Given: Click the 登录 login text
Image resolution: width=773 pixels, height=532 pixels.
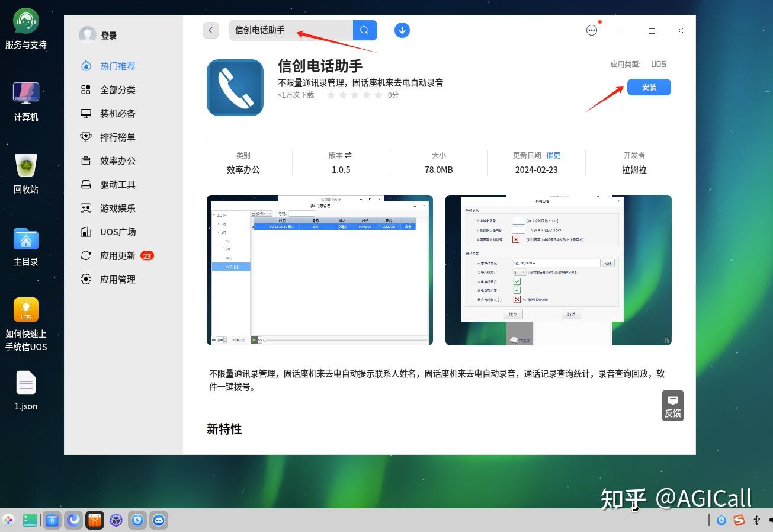Looking at the screenshot, I should [109, 36].
